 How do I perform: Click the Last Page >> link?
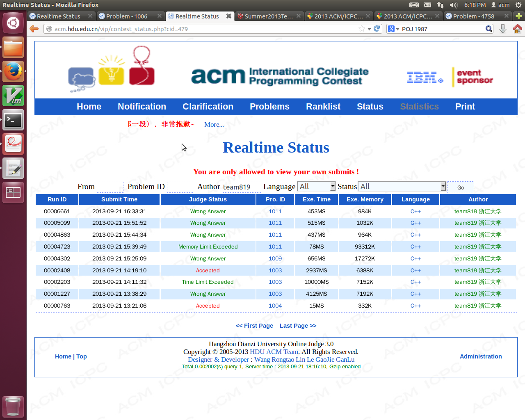(298, 326)
